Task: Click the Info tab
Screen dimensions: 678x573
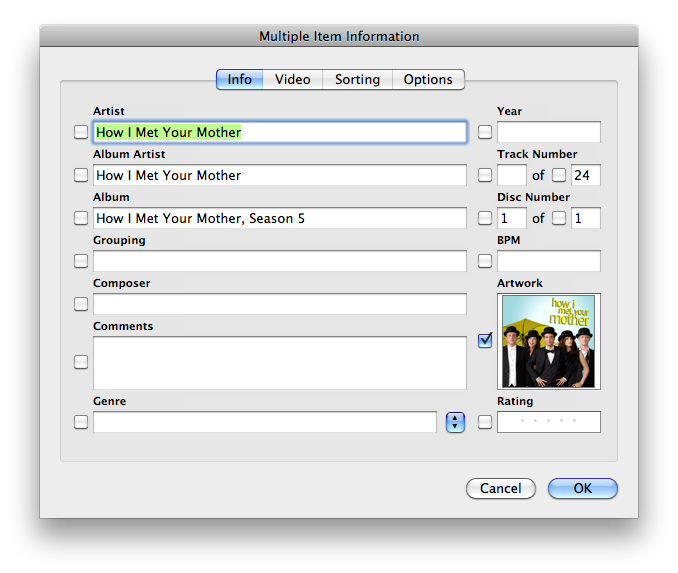Action: pyautogui.click(x=240, y=79)
